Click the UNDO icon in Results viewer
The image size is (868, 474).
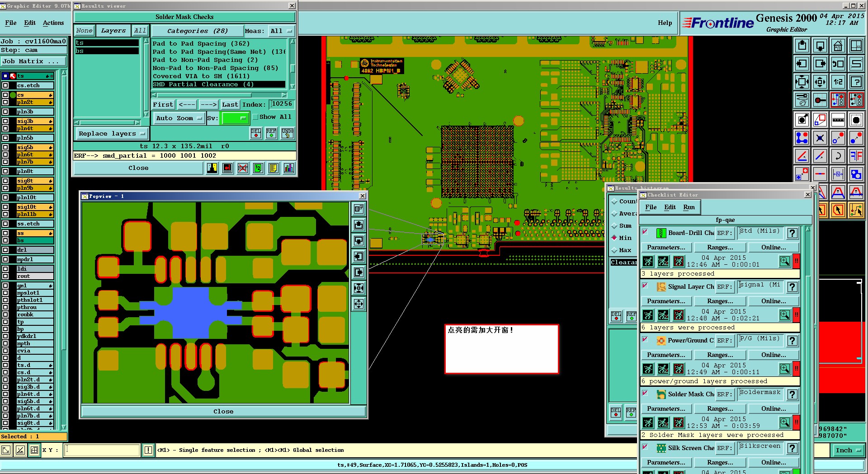click(288, 133)
